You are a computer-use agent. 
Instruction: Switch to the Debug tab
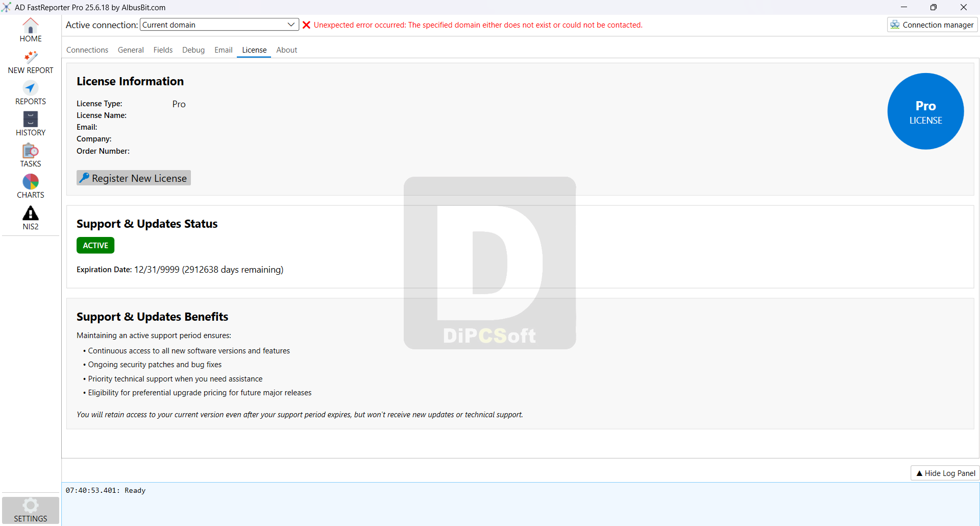pos(193,50)
